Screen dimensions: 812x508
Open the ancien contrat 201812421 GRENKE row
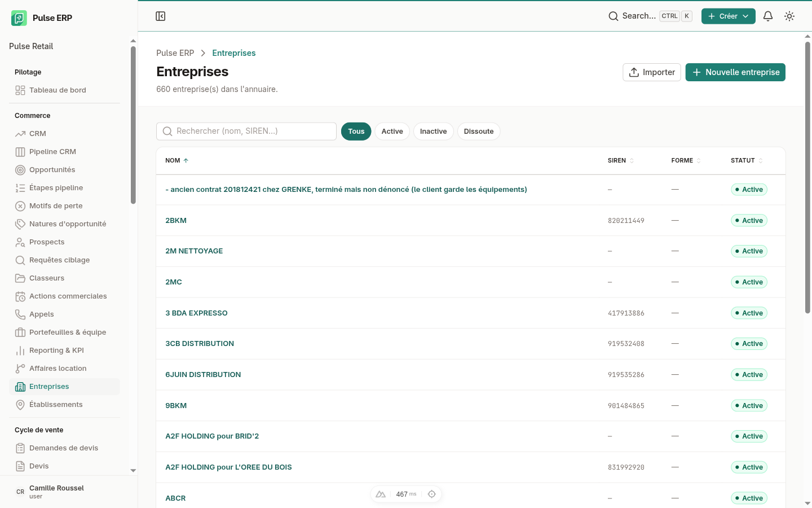[346, 190]
